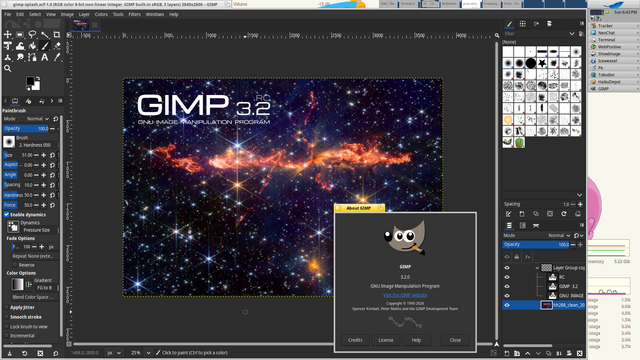Image resolution: width=640 pixels, height=360 pixels.
Task: Select the Paths tool
Action: [x=32, y=58]
